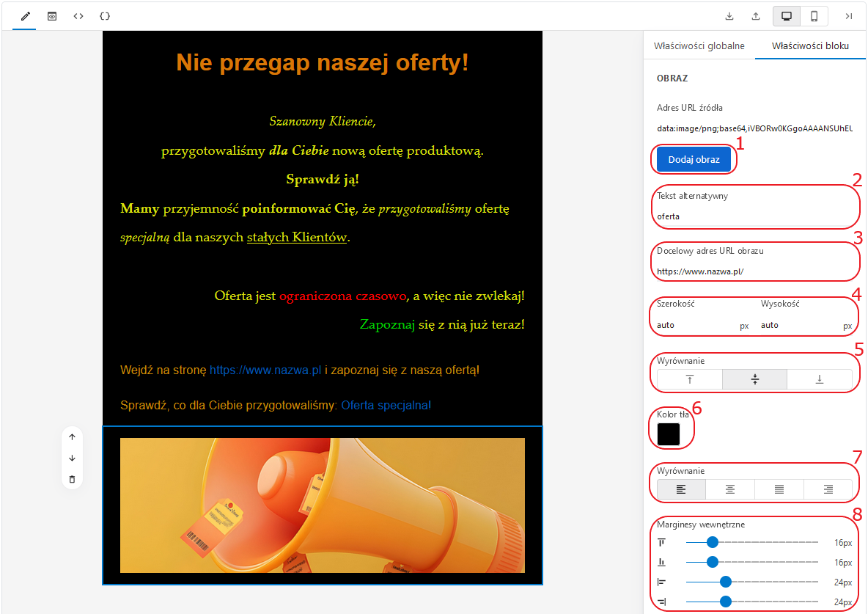Set vertical alignment to middle

(x=754, y=379)
